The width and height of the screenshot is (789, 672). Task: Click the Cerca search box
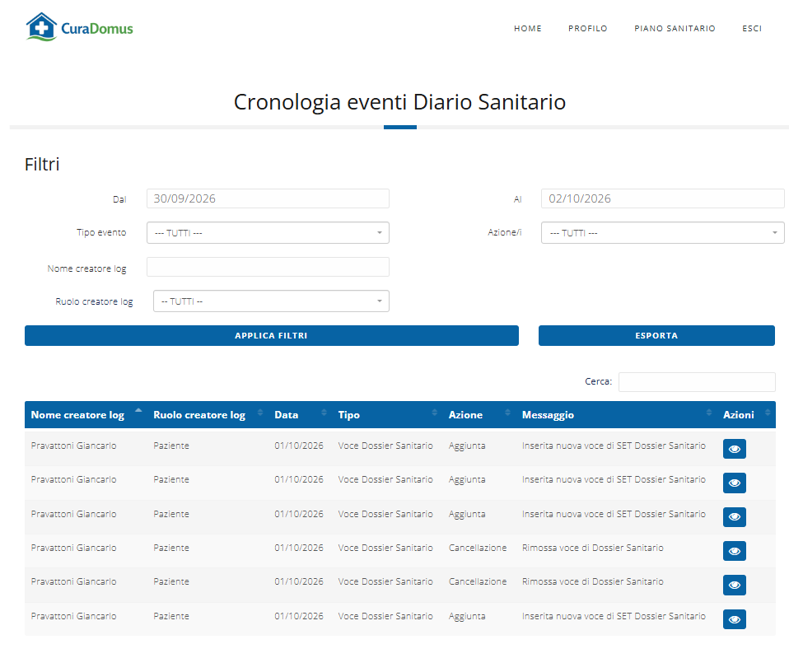coord(697,382)
